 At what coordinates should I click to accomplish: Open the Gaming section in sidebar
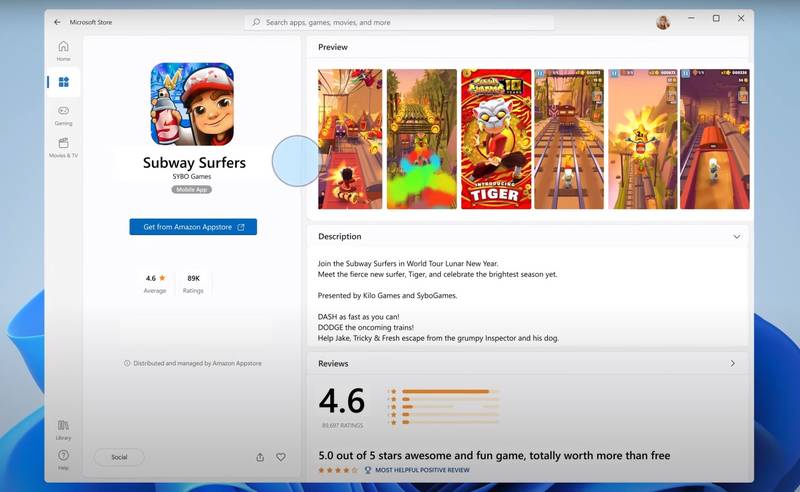tap(63, 116)
